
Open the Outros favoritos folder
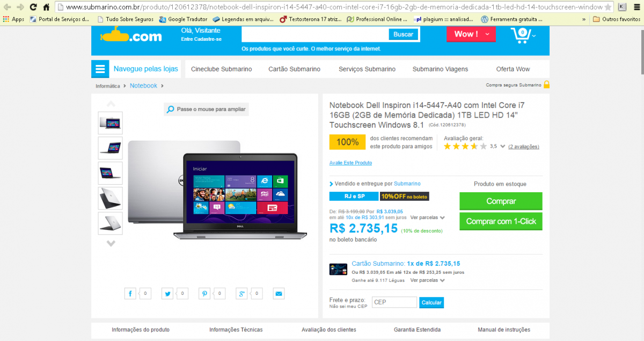[616, 19]
